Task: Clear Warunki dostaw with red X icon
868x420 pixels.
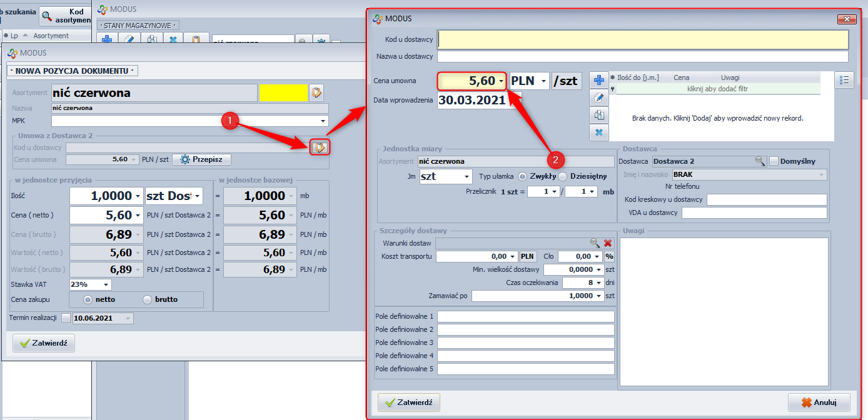Action: coord(608,242)
